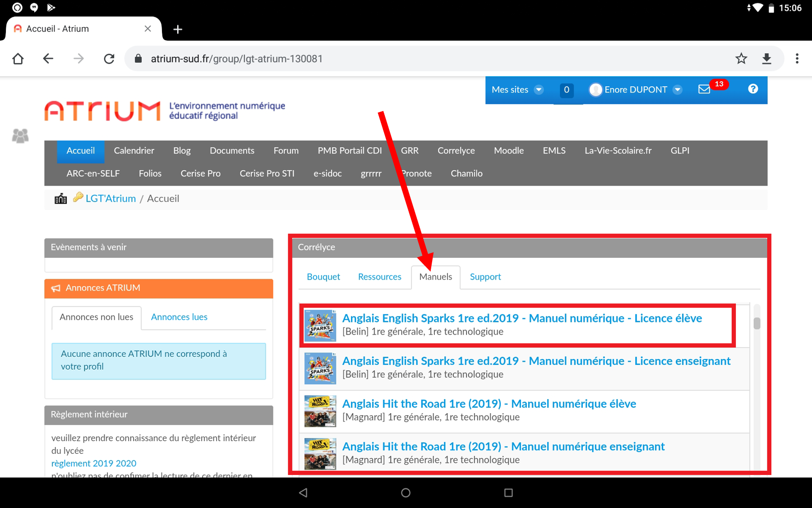Bookmark the page with the star icon

coord(741,59)
